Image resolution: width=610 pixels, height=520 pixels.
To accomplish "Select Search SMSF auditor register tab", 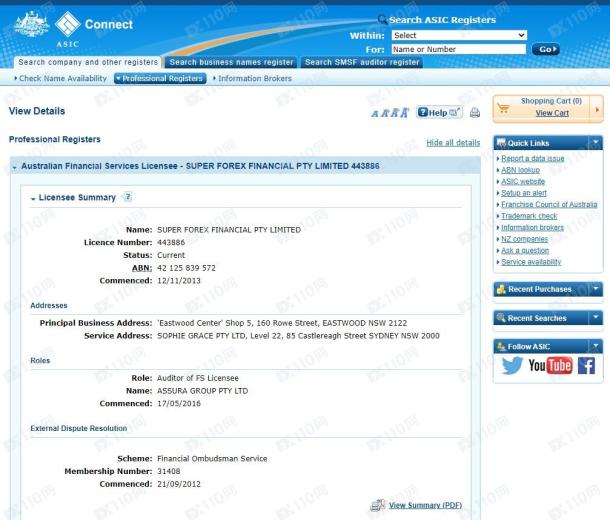I will coord(362,62).
